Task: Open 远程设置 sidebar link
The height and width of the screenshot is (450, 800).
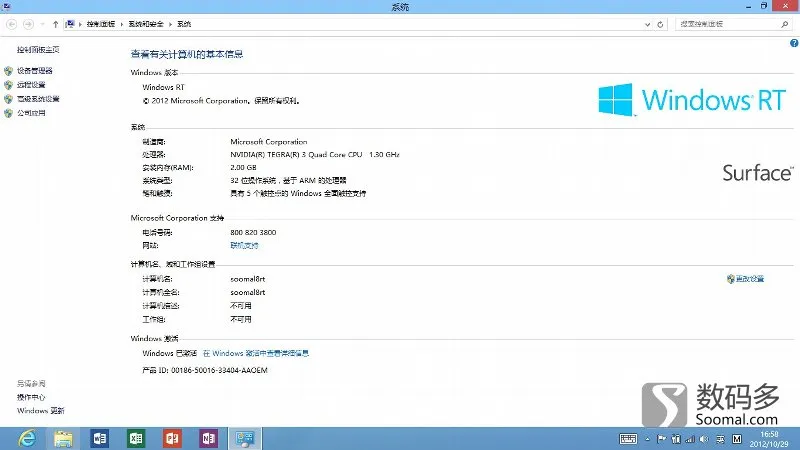Action: point(31,85)
